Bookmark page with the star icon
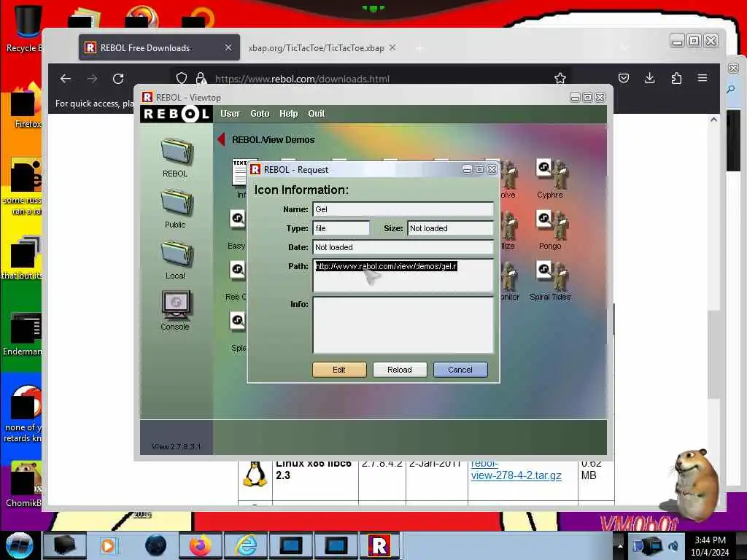The height and width of the screenshot is (560, 747). pyautogui.click(x=560, y=79)
